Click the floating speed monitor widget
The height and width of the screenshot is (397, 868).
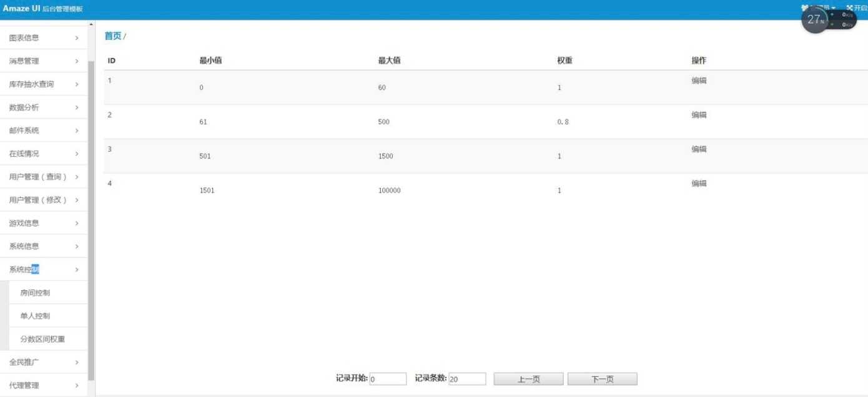pyautogui.click(x=829, y=19)
